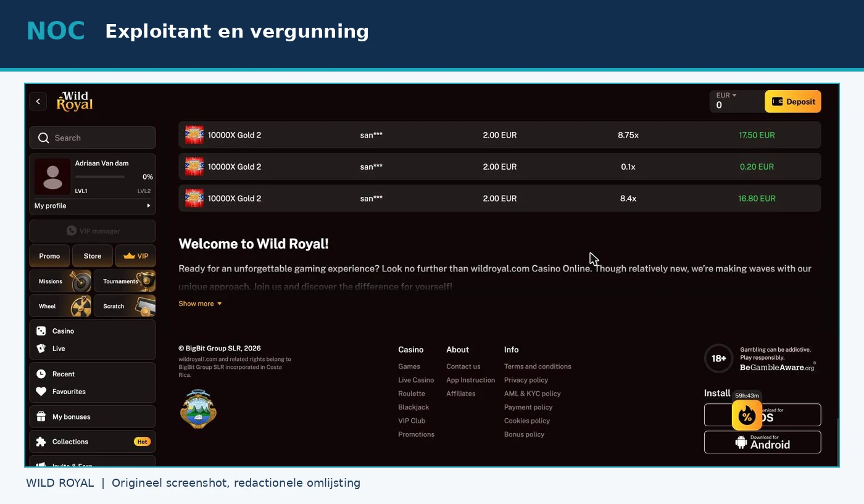Download the iOS app button
The width and height of the screenshot is (864, 504).
coord(763,415)
